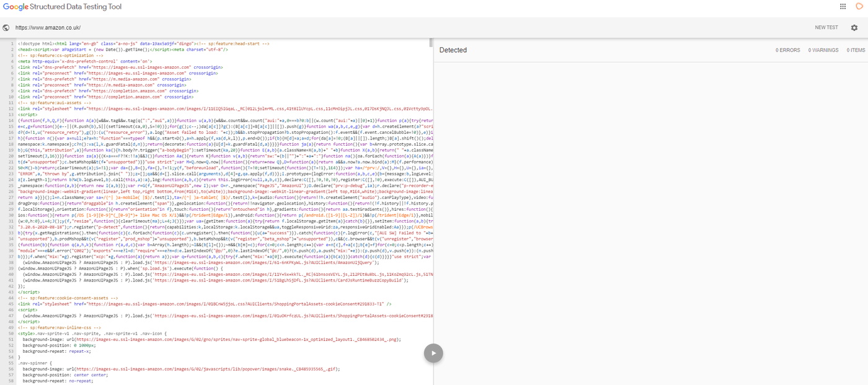Click the 'Detected' heading in results panel
This screenshot has width=868, height=385.
[453, 50]
